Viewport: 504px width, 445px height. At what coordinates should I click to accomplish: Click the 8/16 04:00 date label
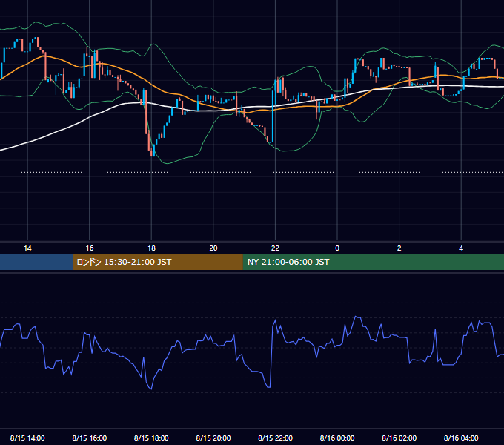[461, 438]
